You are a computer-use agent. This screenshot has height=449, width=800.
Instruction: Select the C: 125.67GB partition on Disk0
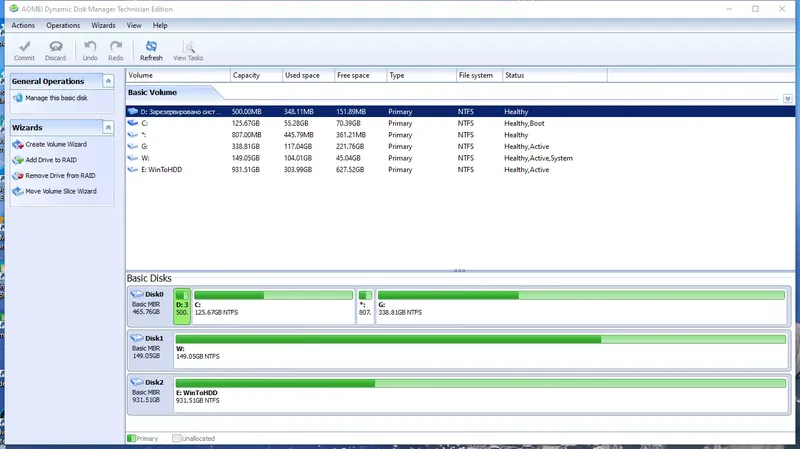point(273,306)
